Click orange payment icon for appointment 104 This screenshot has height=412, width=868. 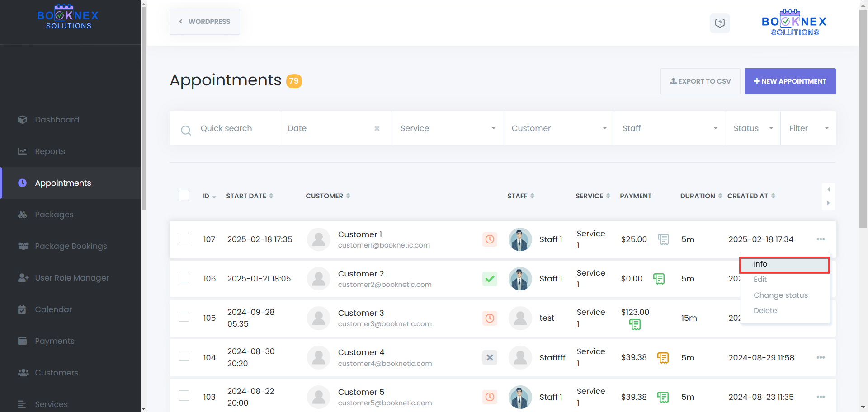coord(663,358)
